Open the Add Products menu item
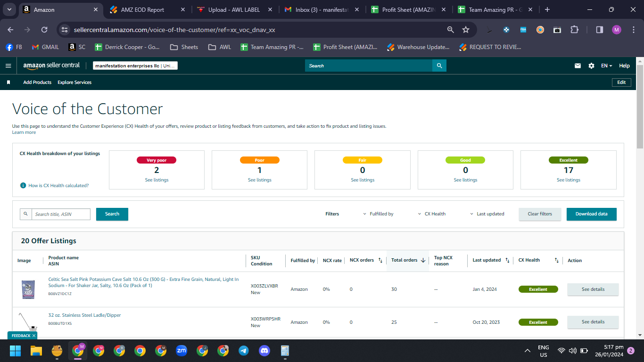 37,82
